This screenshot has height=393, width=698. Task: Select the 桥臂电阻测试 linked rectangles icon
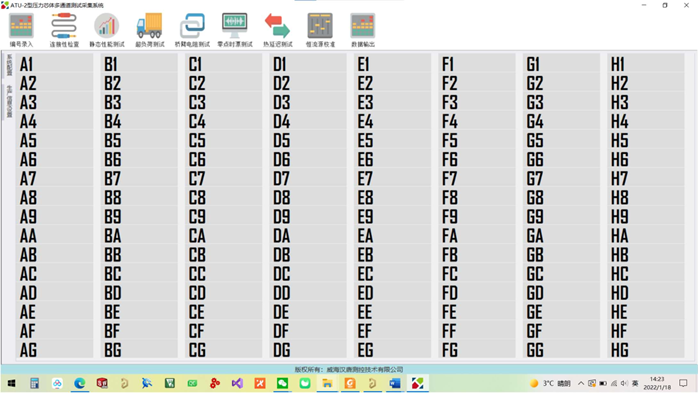[x=192, y=30]
